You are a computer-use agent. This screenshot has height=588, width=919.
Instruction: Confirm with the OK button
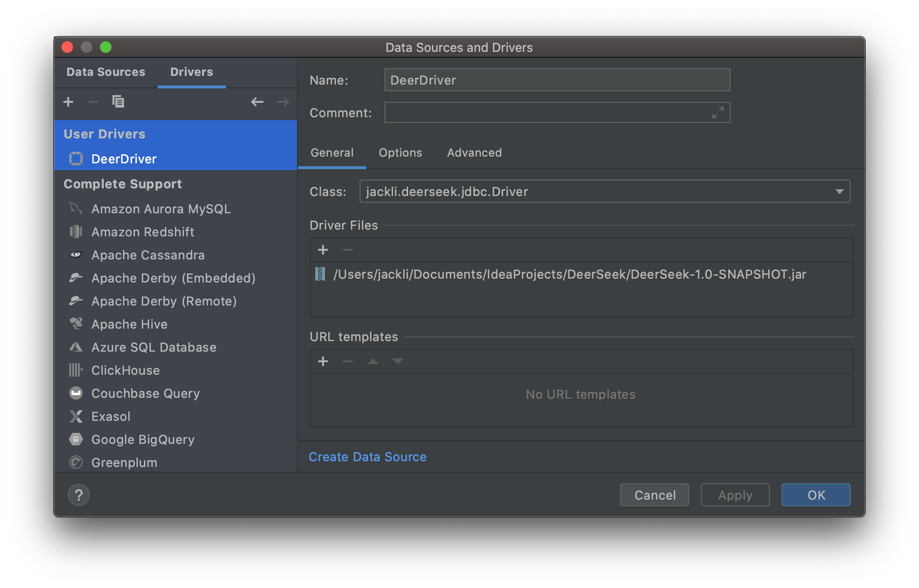coord(816,495)
